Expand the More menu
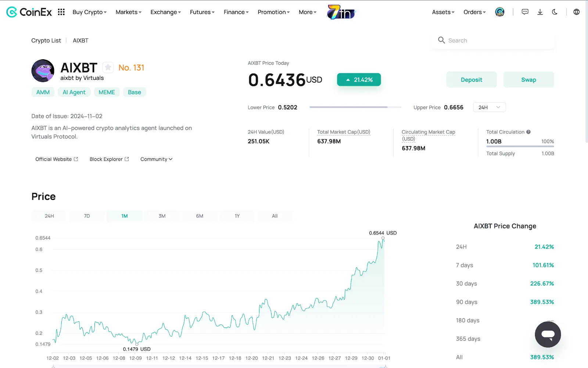The image size is (588, 368). tap(308, 12)
